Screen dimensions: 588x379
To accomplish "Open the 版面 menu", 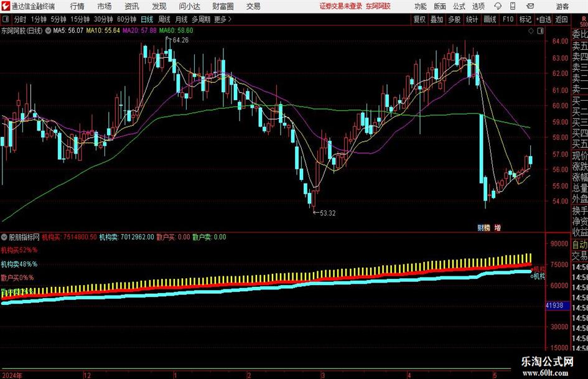I will tap(440, 6).
